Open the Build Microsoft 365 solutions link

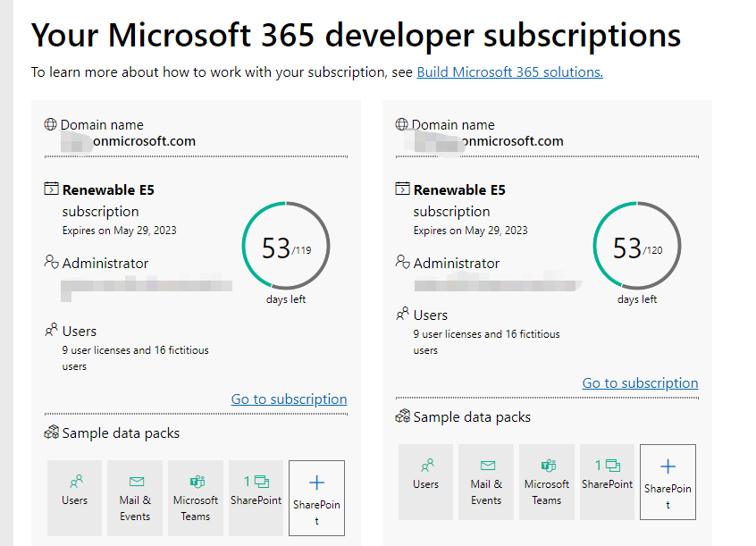pos(509,71)
